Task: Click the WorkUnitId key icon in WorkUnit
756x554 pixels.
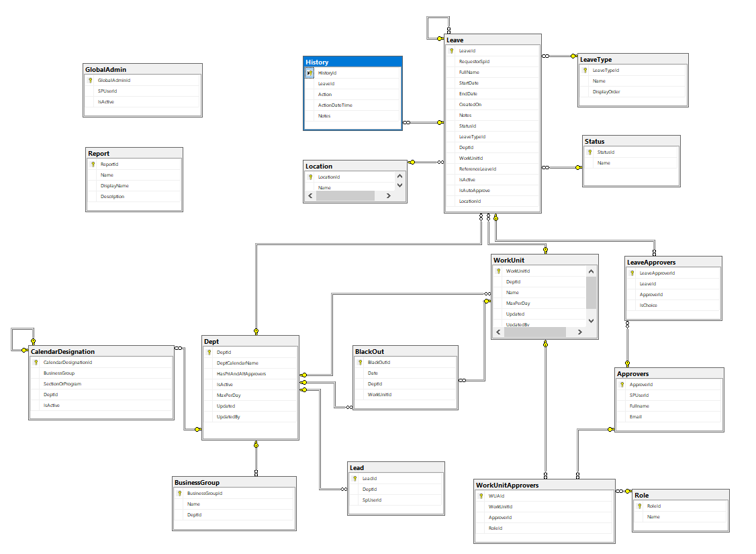Action: point(499,271)
